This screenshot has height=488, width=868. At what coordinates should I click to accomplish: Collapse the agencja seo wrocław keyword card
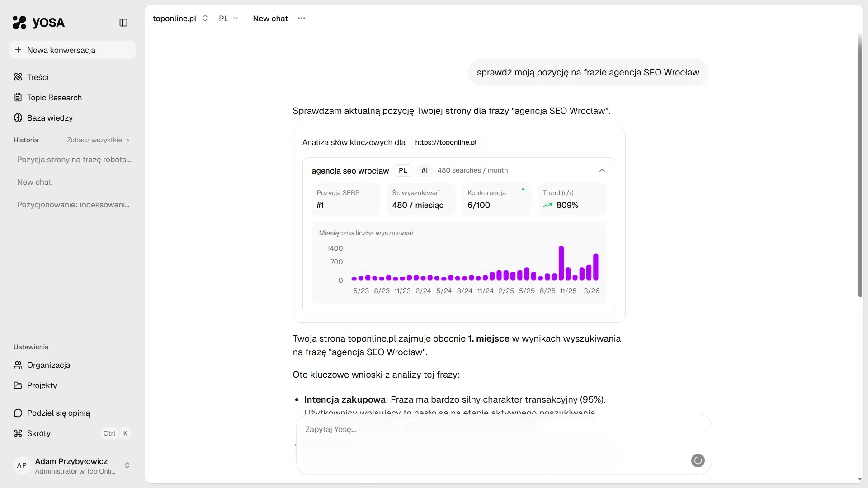tap(602, 170)
